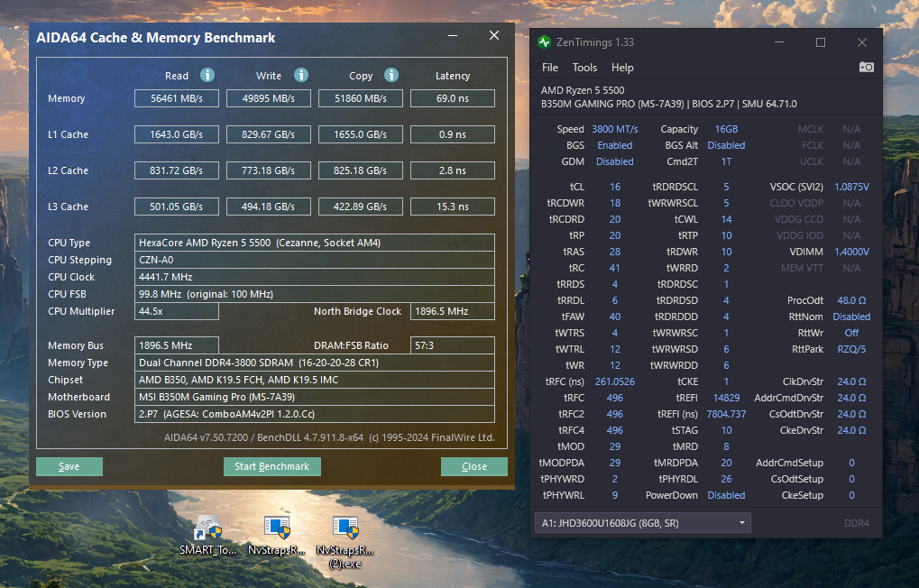Screen dimensions: 919x588
Task: Click the tFAW value 40
Action: 615,317
